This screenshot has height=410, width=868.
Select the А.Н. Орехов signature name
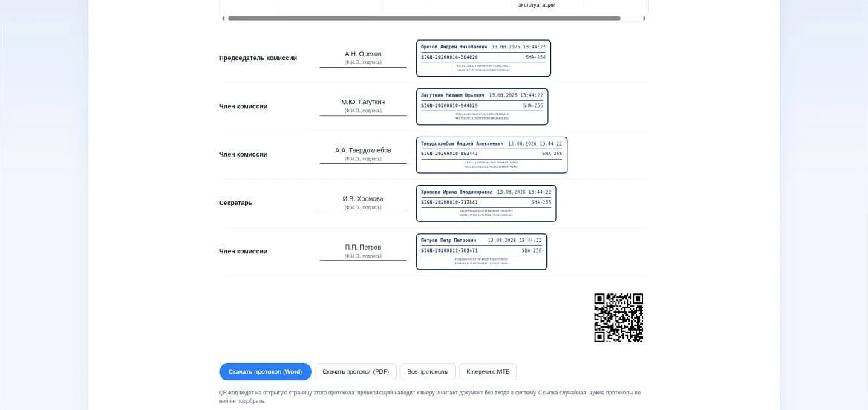[363, 53]
